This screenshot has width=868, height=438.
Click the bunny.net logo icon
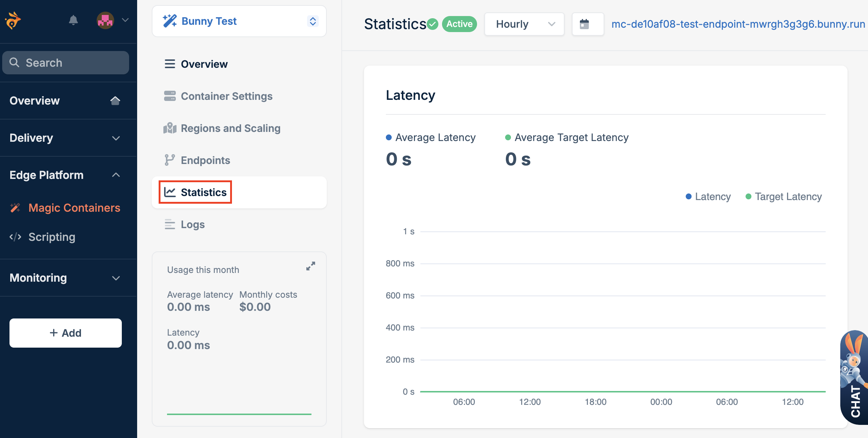pyautogui.click(x=13, y=20)
